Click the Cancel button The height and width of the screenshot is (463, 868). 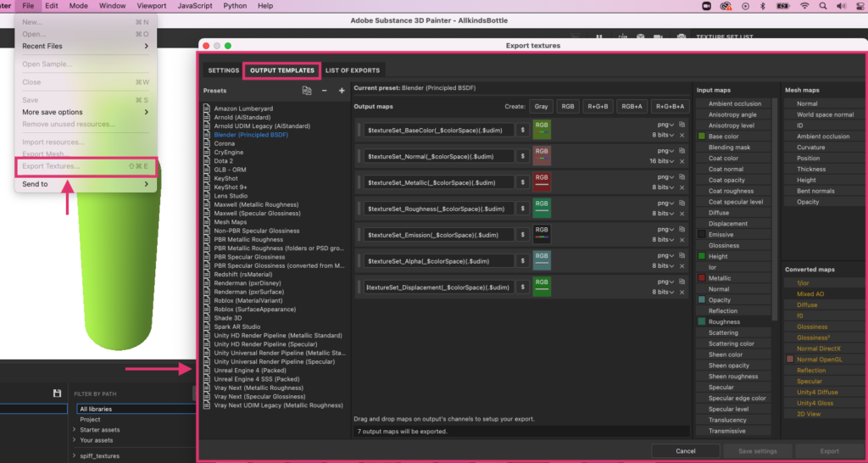click(685, 451)
